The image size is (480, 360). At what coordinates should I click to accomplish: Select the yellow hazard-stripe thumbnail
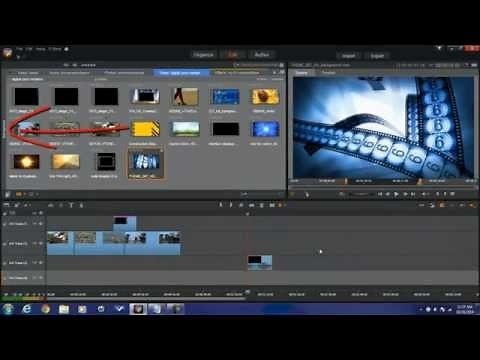pos(145,129)
